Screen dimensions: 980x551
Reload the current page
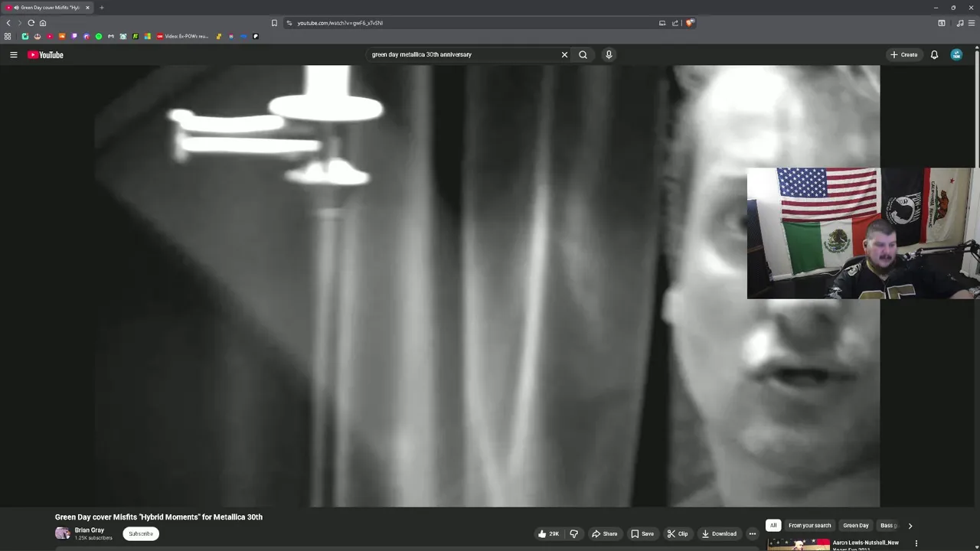pos(31,23)
